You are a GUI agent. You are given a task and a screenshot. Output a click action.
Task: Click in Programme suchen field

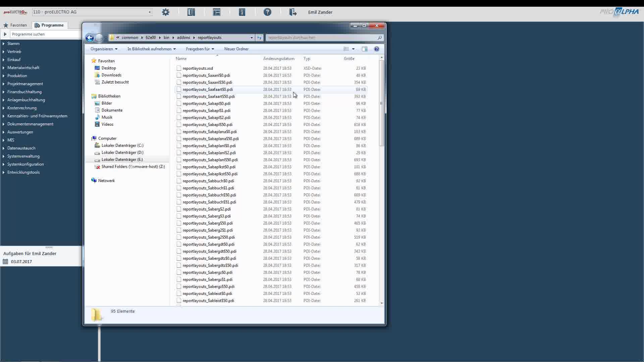pos(45,34)
